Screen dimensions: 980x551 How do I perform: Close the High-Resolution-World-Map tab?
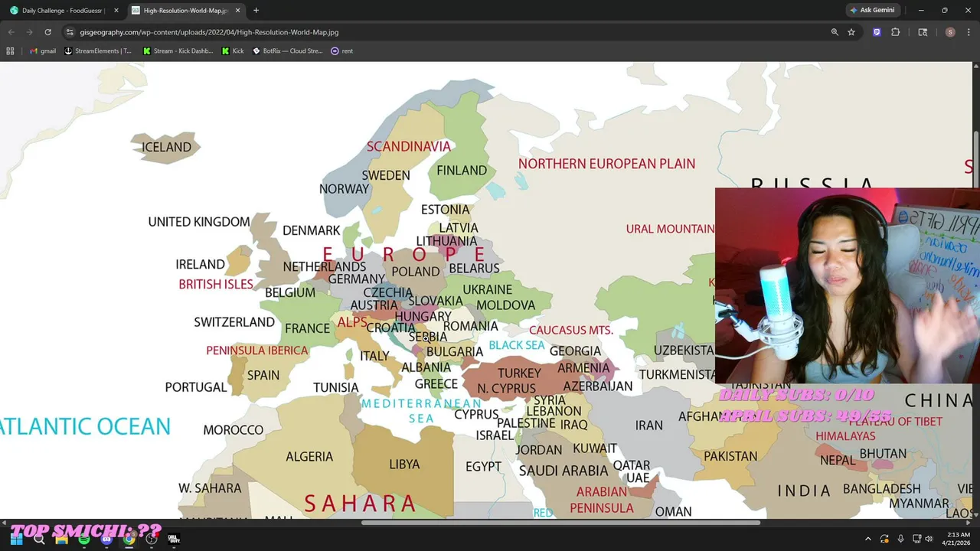click(x=237, y=11)
